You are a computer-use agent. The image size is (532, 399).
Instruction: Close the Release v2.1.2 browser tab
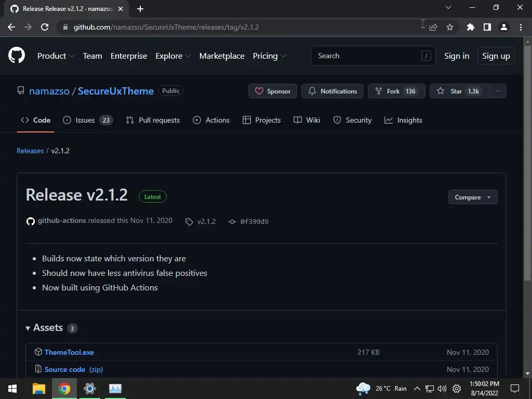point(121,9)
